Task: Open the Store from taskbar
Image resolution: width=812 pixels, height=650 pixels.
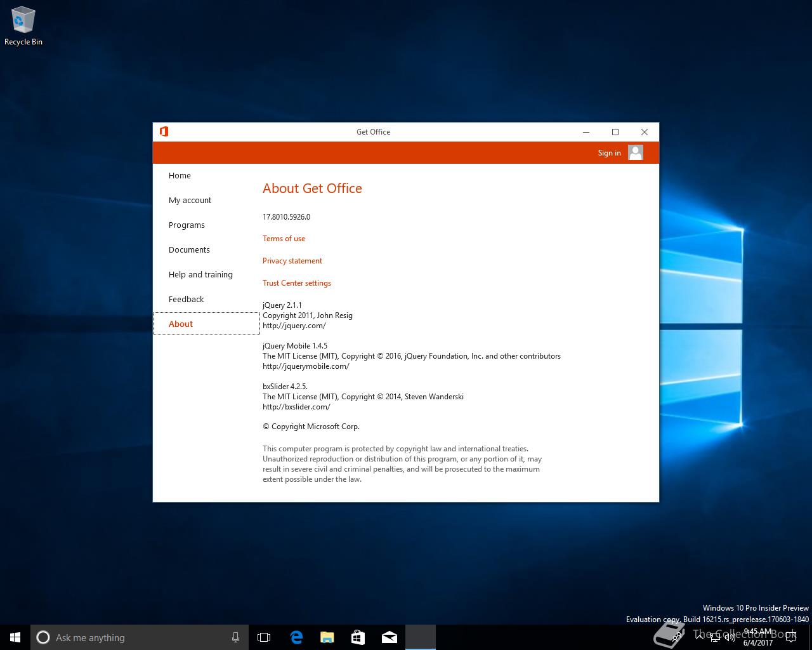Action: click(358, 637)
